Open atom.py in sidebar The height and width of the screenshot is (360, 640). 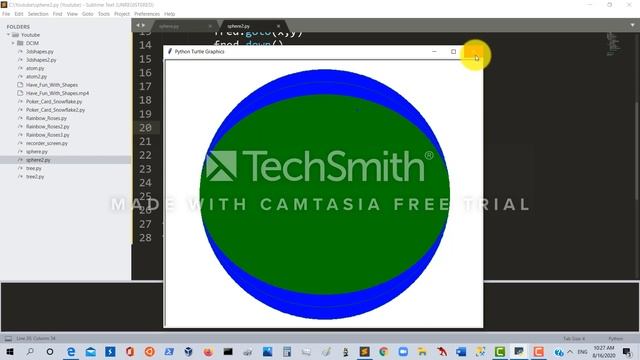[35, 68]
